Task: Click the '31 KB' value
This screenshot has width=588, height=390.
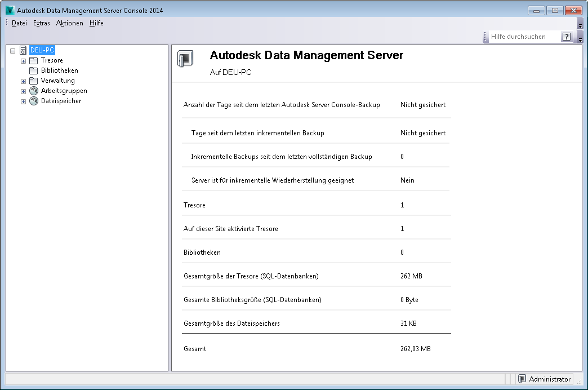Action: (408, 323)
